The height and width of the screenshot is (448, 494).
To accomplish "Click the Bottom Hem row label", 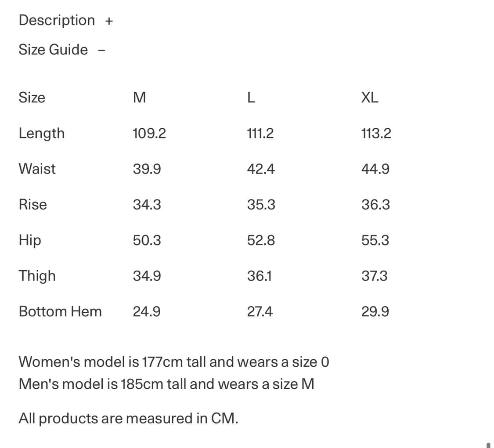I will click(60, 311).
